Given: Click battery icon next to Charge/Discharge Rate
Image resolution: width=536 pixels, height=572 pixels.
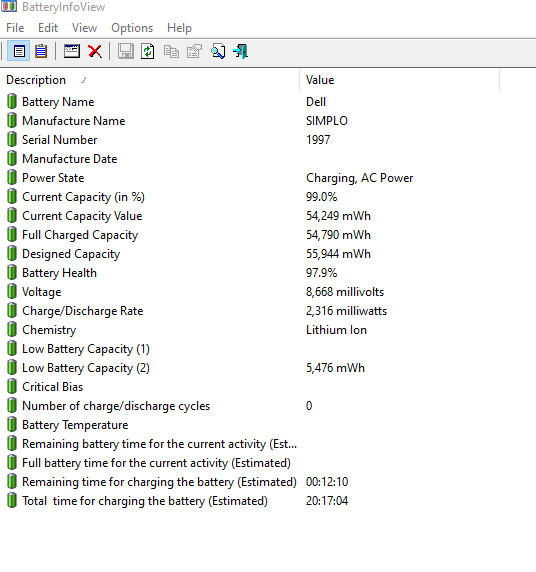Looking at the screenshot, I should click(12, 310).
